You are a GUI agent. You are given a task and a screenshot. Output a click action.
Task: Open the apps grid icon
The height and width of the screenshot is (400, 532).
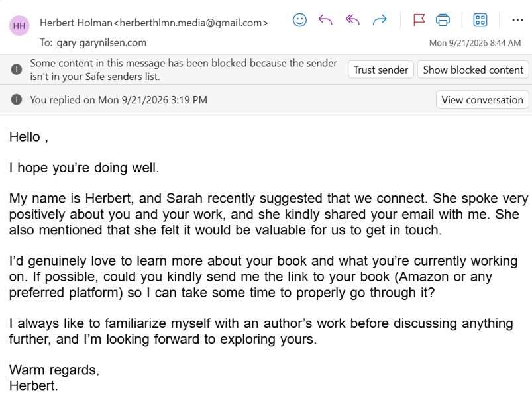click(x=480, y=20)
